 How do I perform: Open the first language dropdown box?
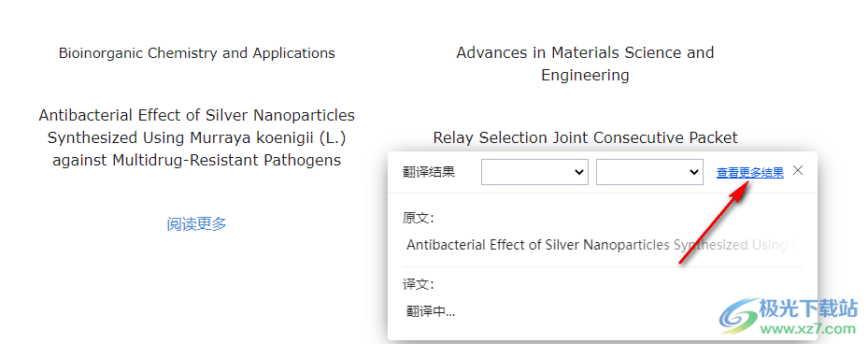[x=534, y=172]
